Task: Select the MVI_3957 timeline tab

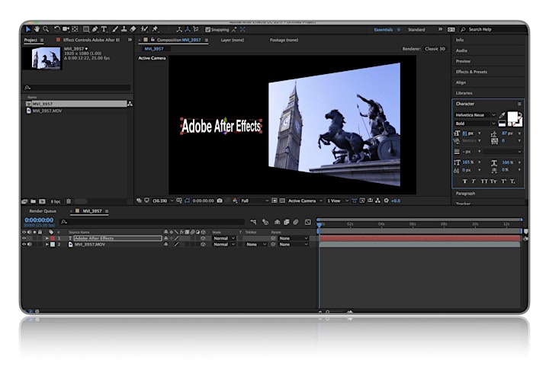Action: point(92,211)
